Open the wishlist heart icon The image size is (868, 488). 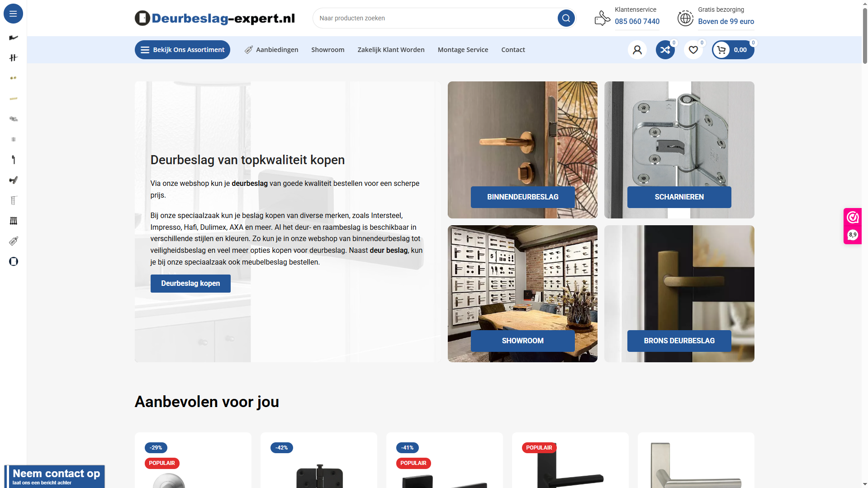[x=693, y=50]
